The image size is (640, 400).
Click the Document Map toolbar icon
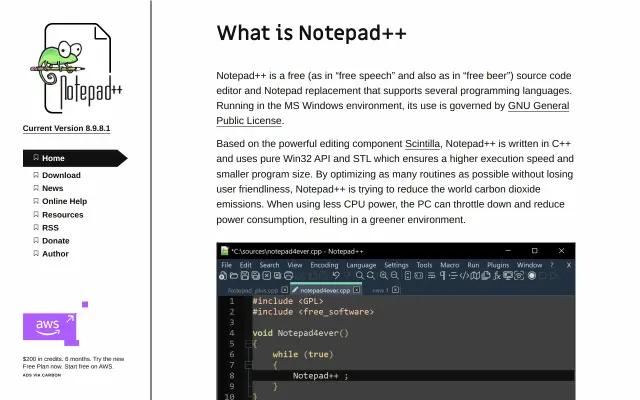point(475,276)
